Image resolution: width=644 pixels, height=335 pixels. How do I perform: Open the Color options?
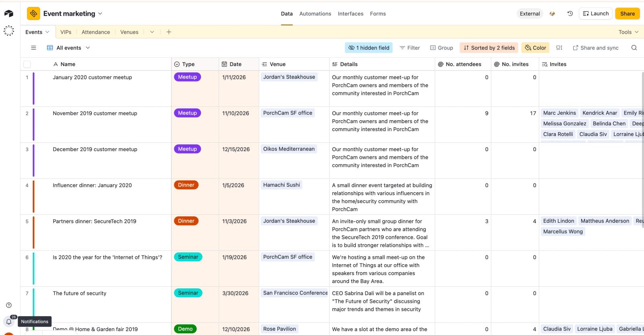pos(536,48)
